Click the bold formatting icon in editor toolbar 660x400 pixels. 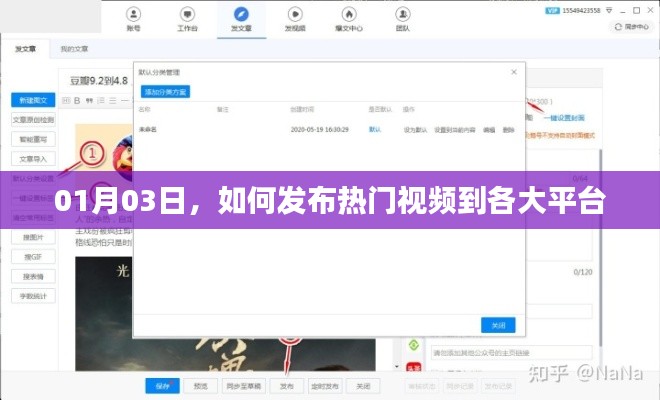coord(78,100)
